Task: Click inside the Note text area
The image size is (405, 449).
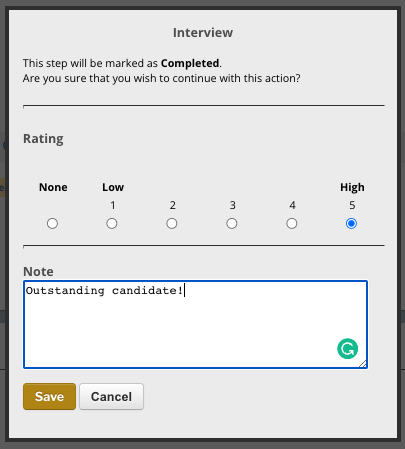Action: click(195, 325)
